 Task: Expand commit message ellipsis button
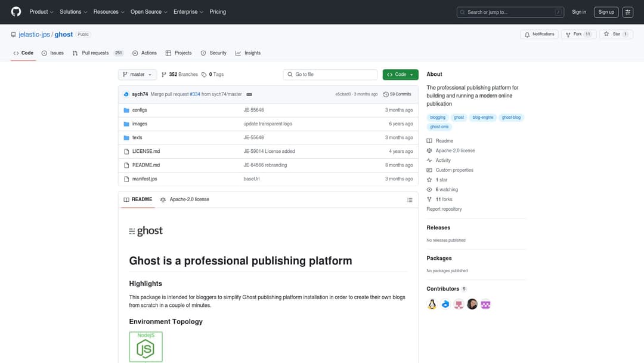[x=249, y=94]
